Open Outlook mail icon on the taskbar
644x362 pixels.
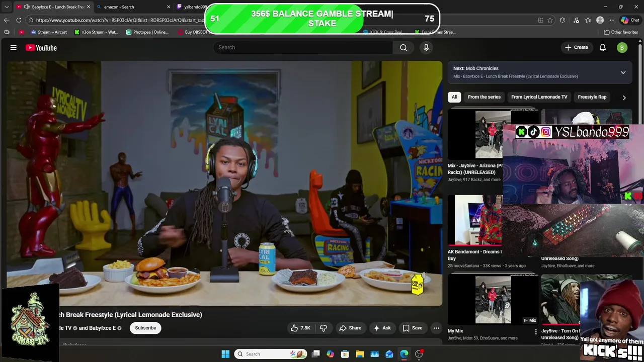pos(389,354)
